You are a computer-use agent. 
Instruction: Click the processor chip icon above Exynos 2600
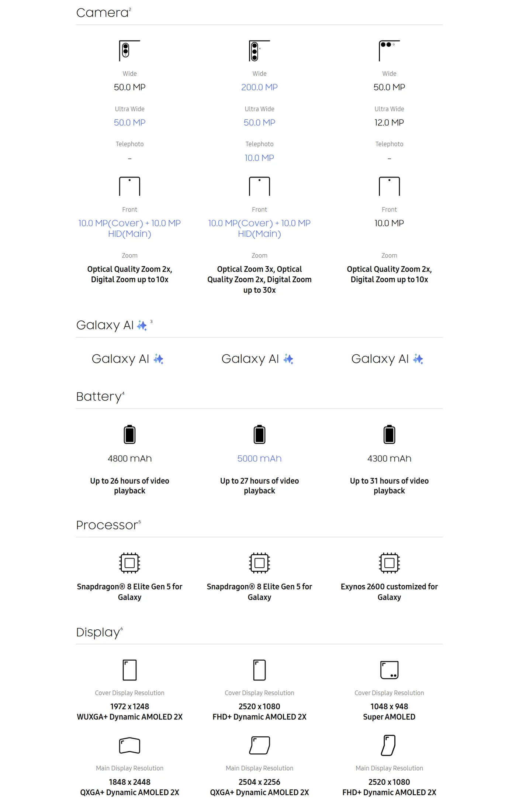pos(389,563)
